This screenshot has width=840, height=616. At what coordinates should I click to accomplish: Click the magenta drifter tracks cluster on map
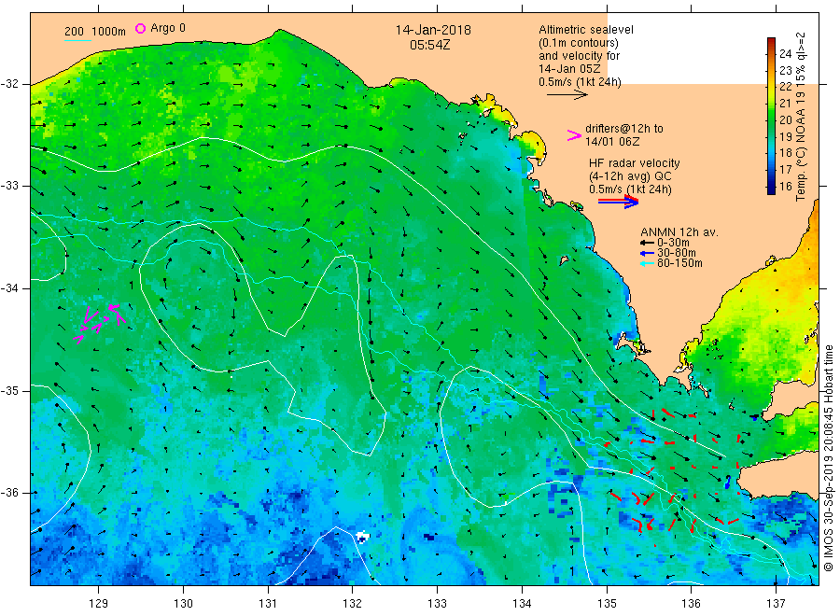pos(100,323)
